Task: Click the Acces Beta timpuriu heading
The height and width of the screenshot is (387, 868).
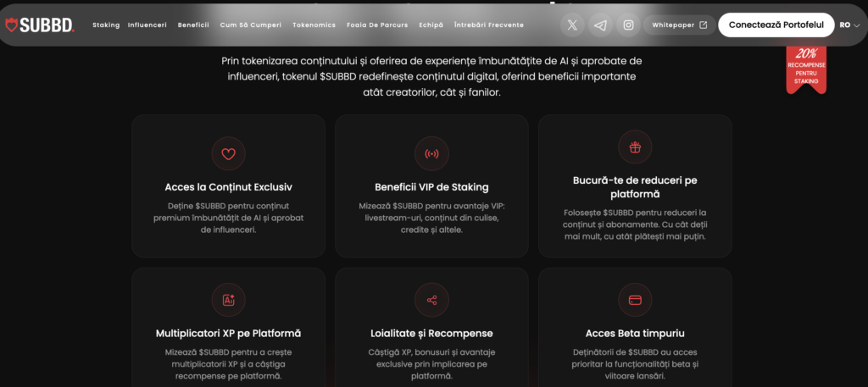Action: click(635, 334)
